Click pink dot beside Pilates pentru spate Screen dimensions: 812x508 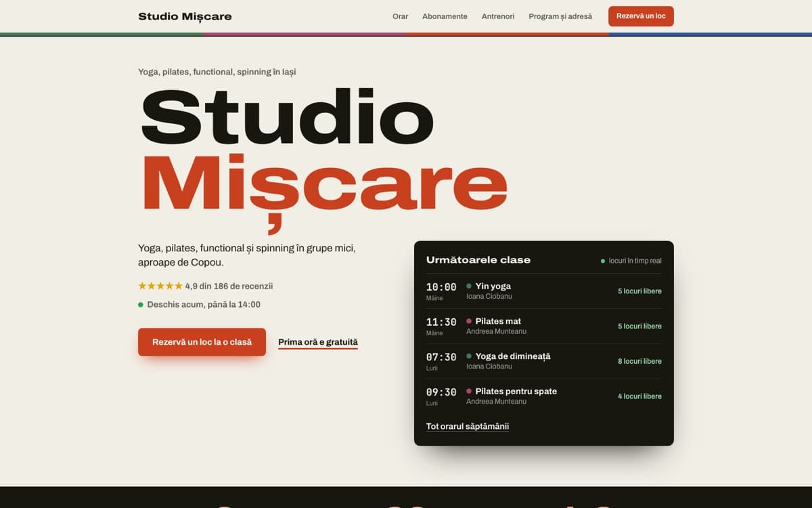click(469, 391)
